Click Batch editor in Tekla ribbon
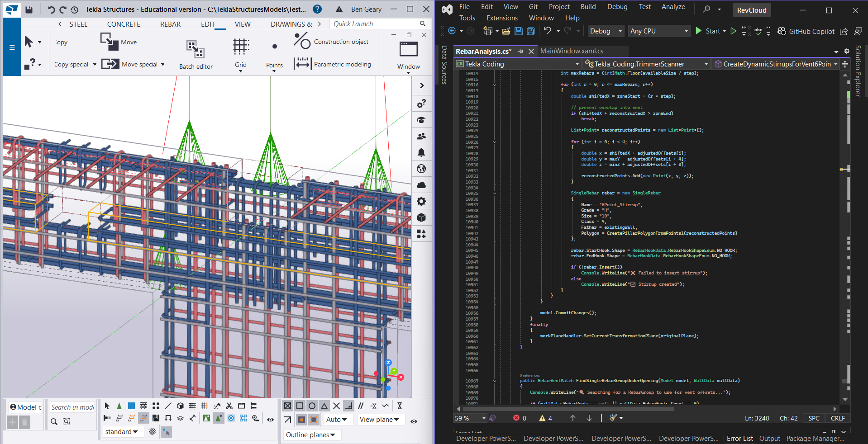Image resolution: width=868 pixels, height=444 pixels. 196,55
